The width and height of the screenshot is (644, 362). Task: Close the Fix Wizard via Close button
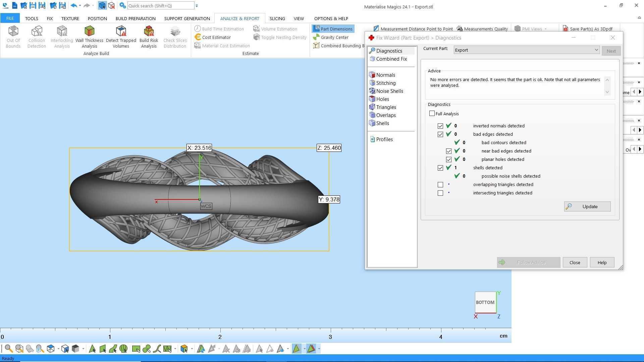pos(575,262)
